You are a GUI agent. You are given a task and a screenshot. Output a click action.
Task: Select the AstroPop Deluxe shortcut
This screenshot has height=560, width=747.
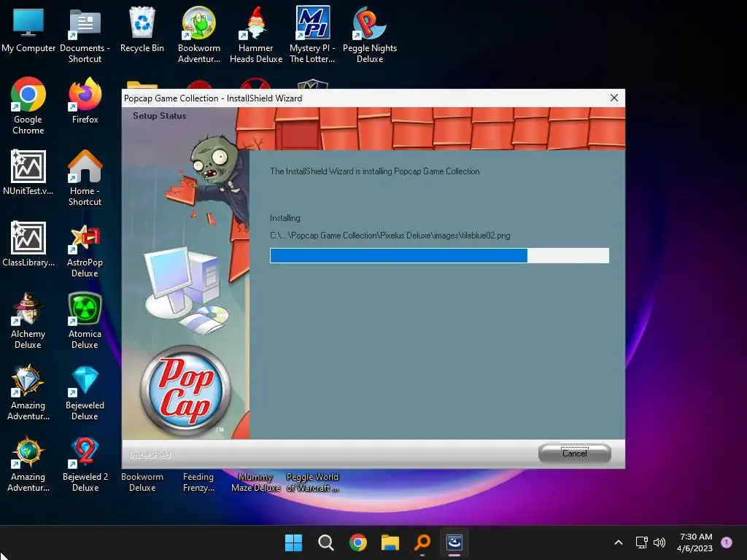85,249
